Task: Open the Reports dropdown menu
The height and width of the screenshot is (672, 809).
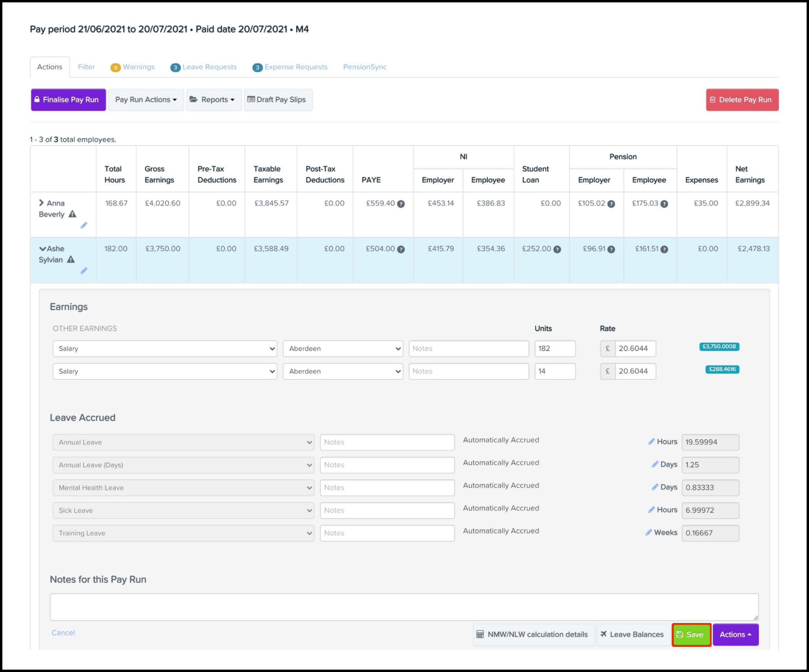Action: click(214, 100)
